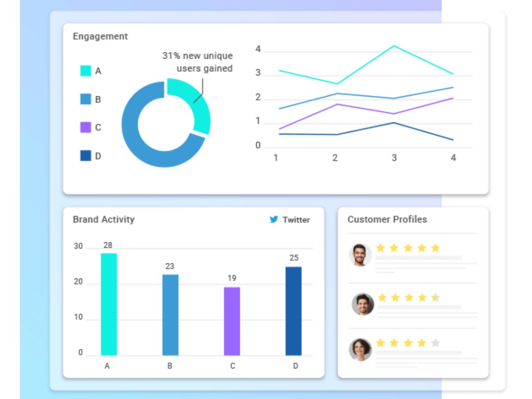
Task: Click the "30" y-axis label in Brand Activity
Action: (x=78, y=246)
